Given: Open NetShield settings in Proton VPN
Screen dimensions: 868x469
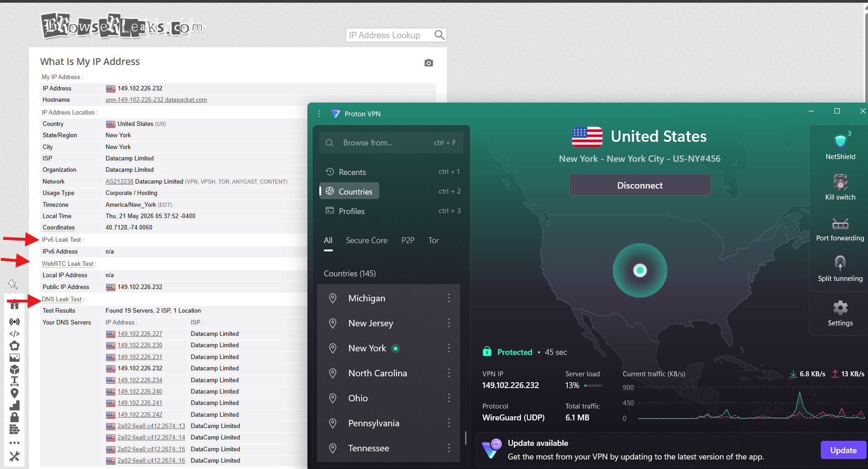Looking at the screenshot, I should point(840,146).
